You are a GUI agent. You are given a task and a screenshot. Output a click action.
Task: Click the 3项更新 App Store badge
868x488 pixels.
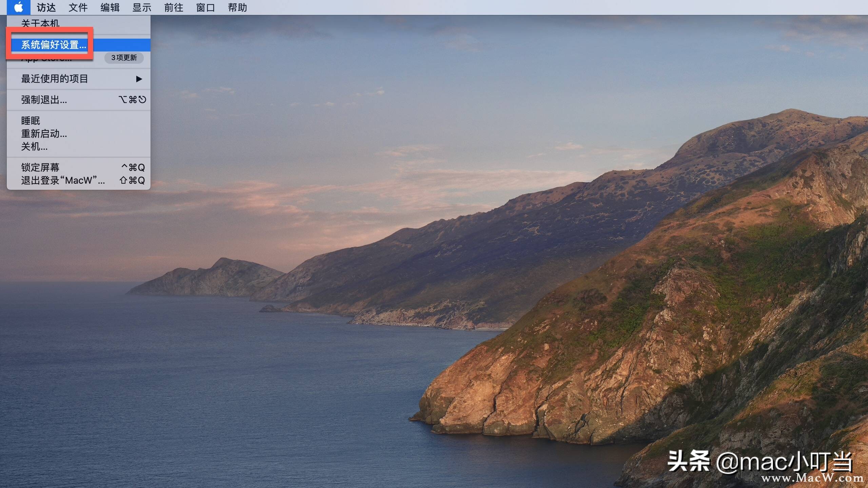pyautogui.click(x=124, y=58)
